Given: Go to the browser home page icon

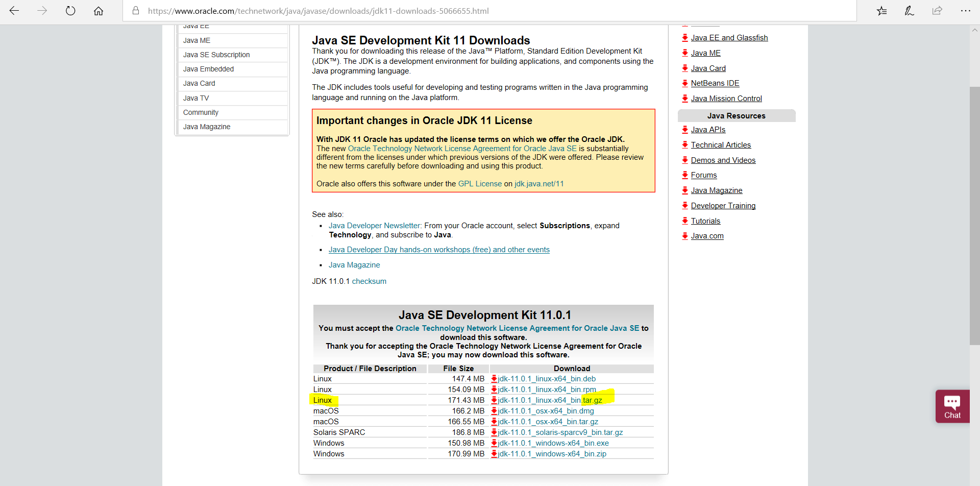Looking at the screenshot, I should (99, 11).
